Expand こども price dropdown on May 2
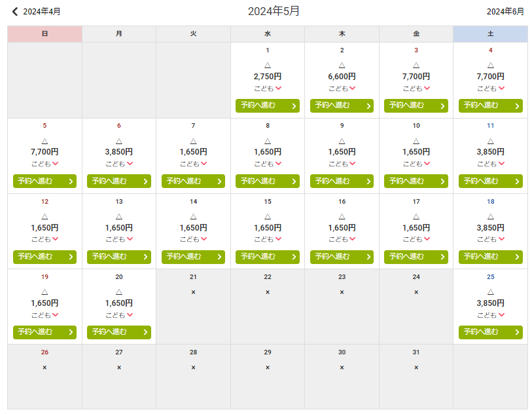This screenshot has width=532, height=414. click(342, 88)
